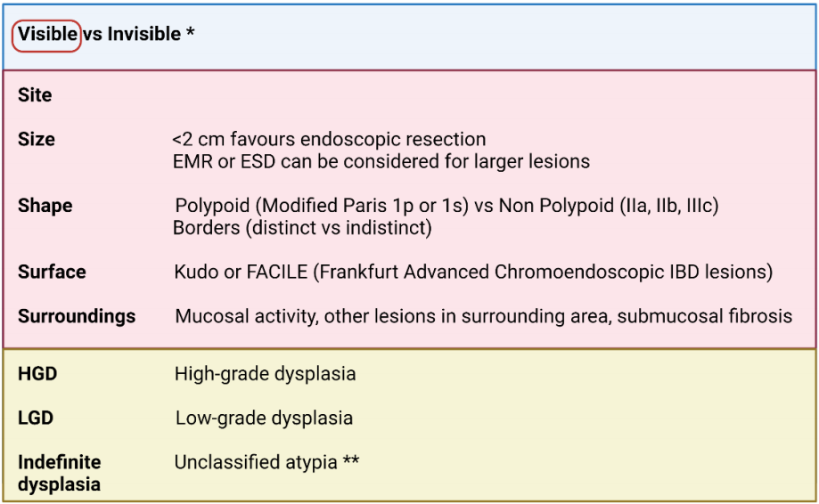This screenshot has height=504, width=819.
Task: Click the LGD abbreviation label
Action: [36, 418]
